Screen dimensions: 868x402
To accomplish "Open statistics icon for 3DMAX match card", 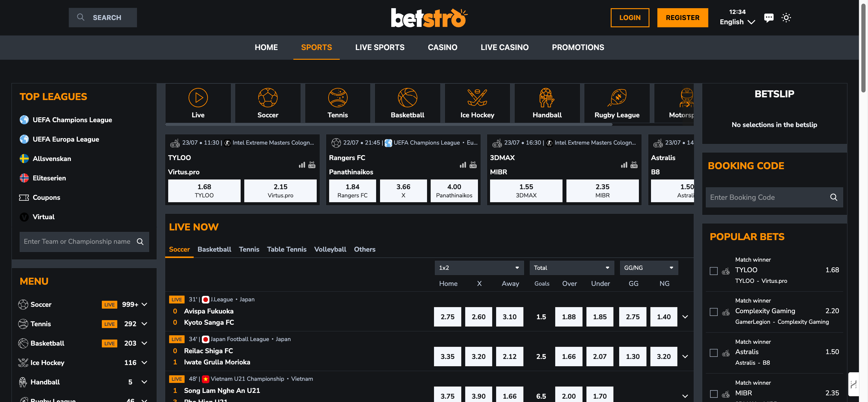I will pyautogui.click(x=624, y=165).
